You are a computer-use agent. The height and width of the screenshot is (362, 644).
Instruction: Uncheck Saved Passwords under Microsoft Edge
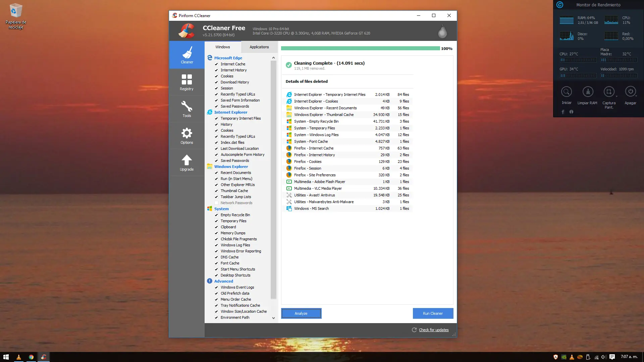216,106
